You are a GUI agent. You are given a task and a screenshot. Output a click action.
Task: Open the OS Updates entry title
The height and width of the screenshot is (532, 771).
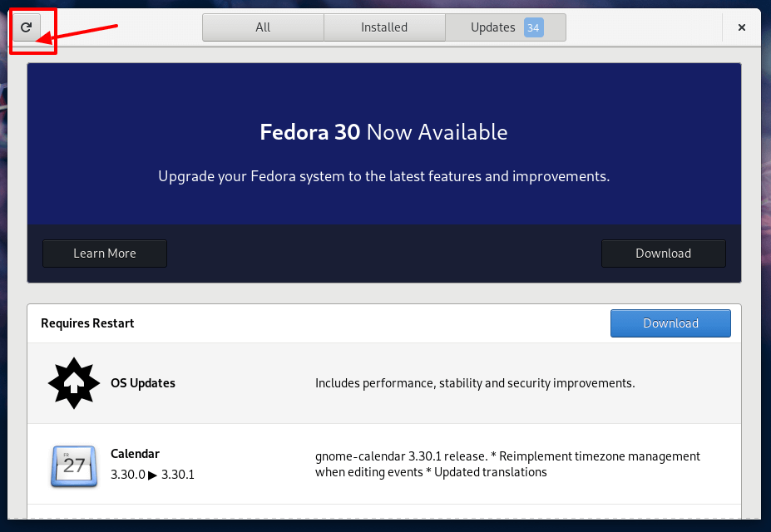click(143, 383)
